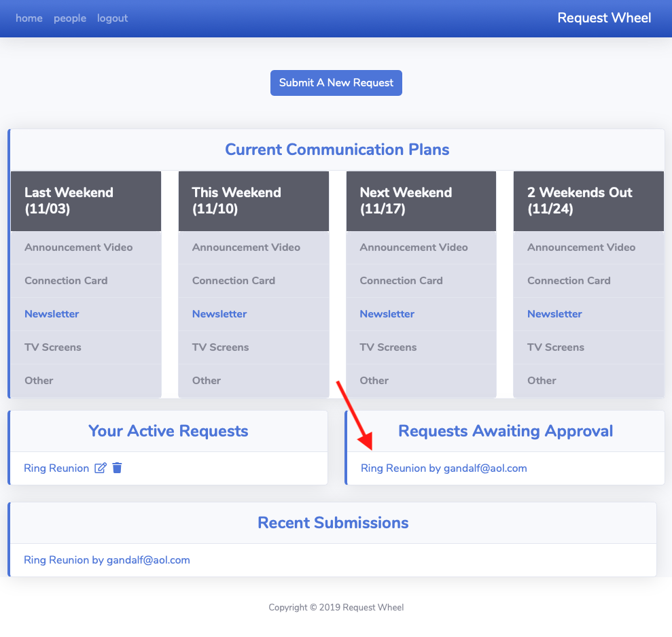Open Newsletter under Next Weekend (11/17)
The image size is (672, 637).
pos(387,314)
